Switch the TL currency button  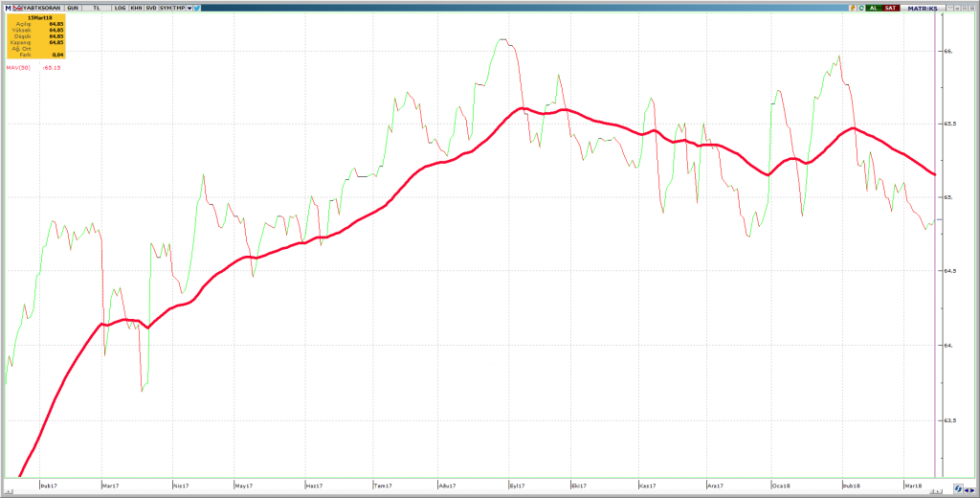(x=97, y=8)
